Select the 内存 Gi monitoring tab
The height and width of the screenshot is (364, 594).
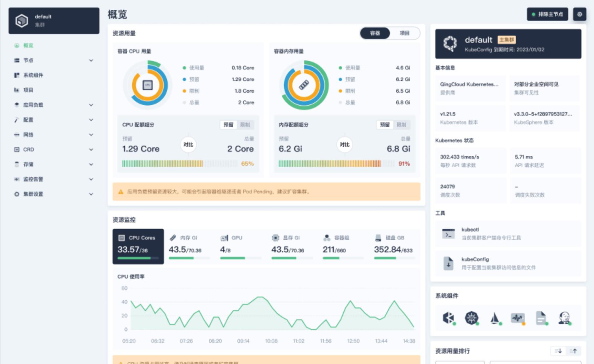coord(189,246)
